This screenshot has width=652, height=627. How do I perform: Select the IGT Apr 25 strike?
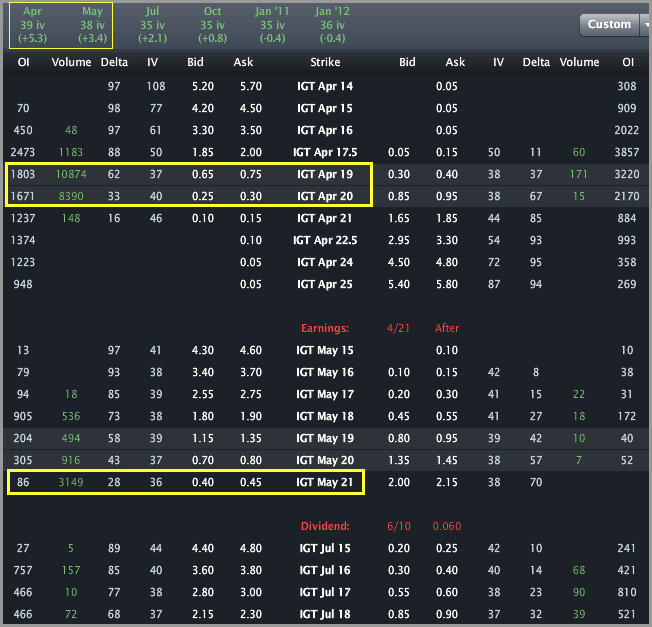[x=325, y=284]
